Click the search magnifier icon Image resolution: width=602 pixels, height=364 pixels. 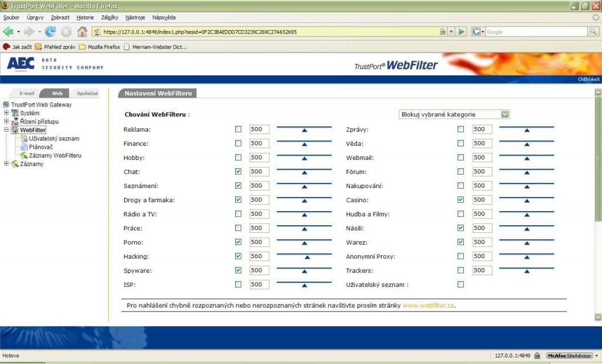(593, 32)
